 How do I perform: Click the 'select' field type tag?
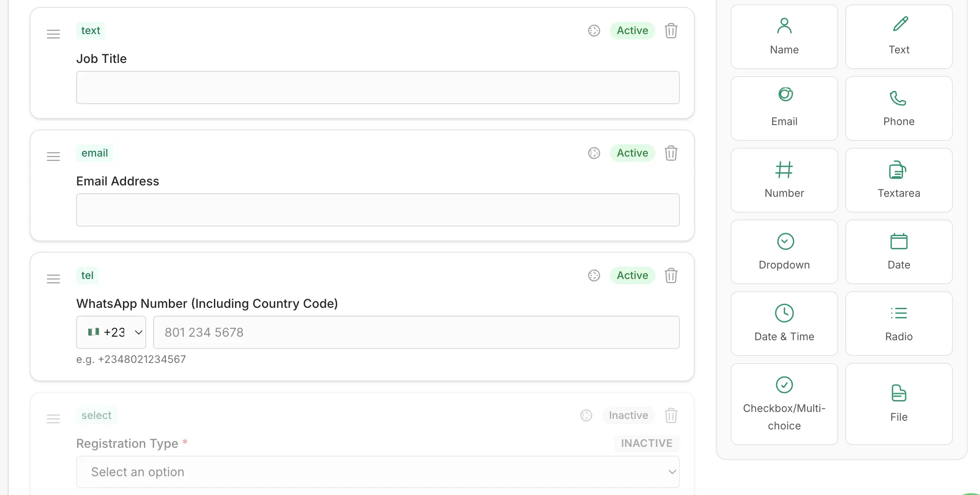pos(96,415)
